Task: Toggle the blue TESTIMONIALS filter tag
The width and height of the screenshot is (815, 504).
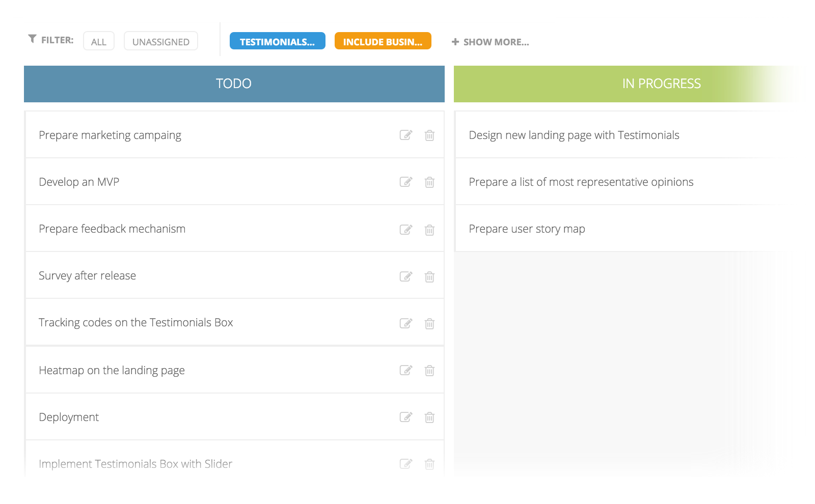Action: (277, 41)
